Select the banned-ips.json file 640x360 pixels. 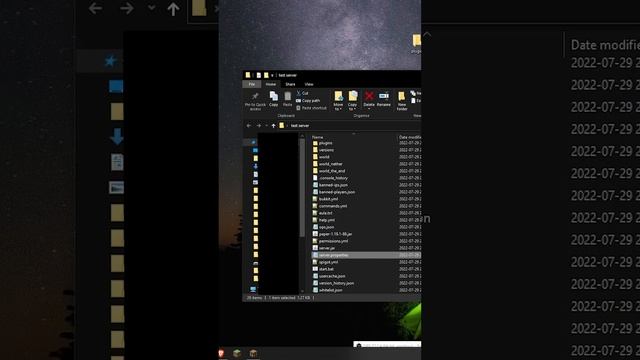(x=330, y=185)
